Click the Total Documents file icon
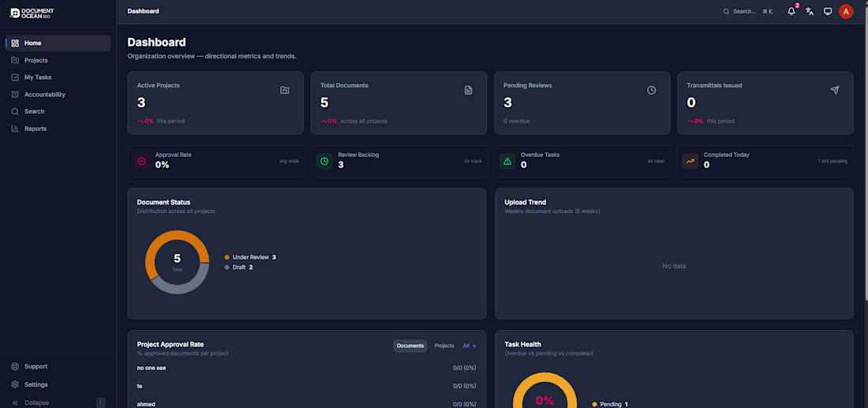 click(x=468, y=90)
